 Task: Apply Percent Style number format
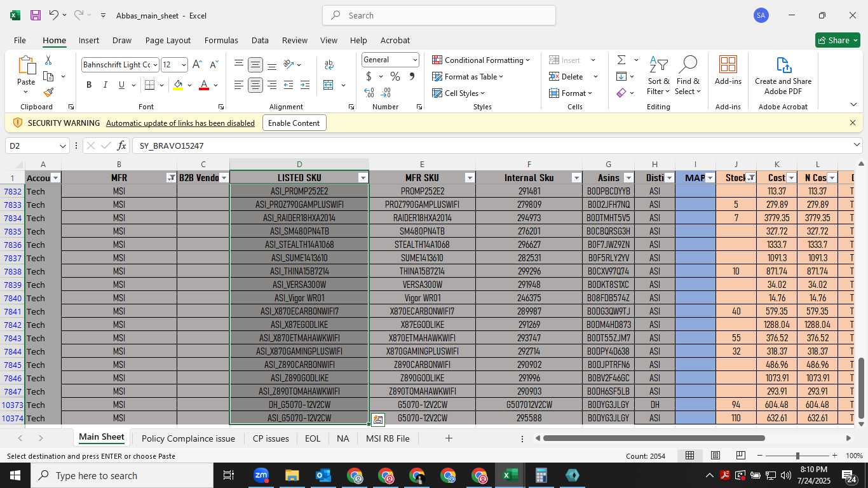[395, 76]
